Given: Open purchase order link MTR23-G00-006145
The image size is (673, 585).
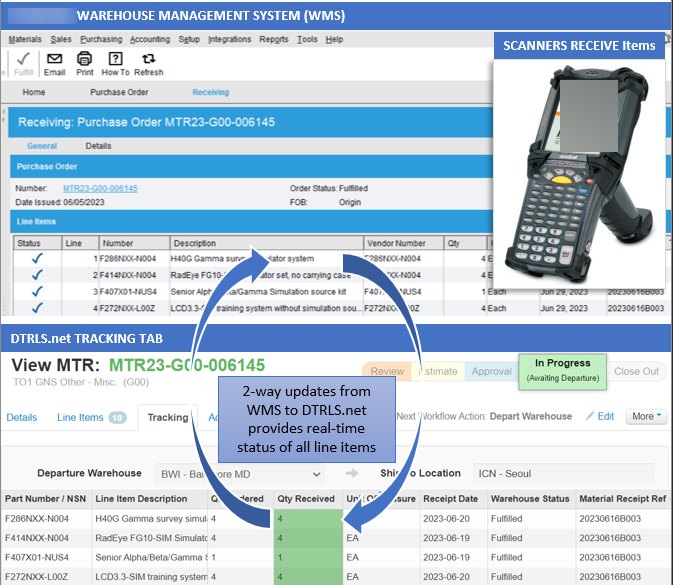Looking at the screenshot, I should coord(100,188).
